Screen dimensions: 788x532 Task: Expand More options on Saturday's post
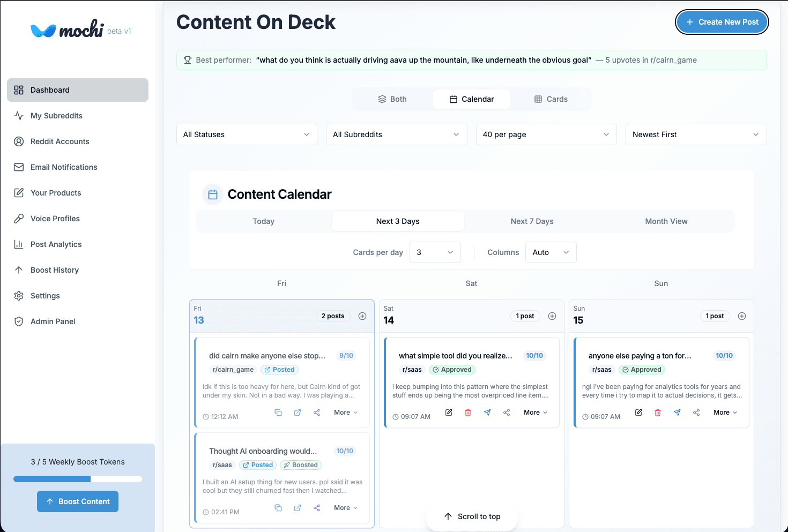(x=534, y=412)
